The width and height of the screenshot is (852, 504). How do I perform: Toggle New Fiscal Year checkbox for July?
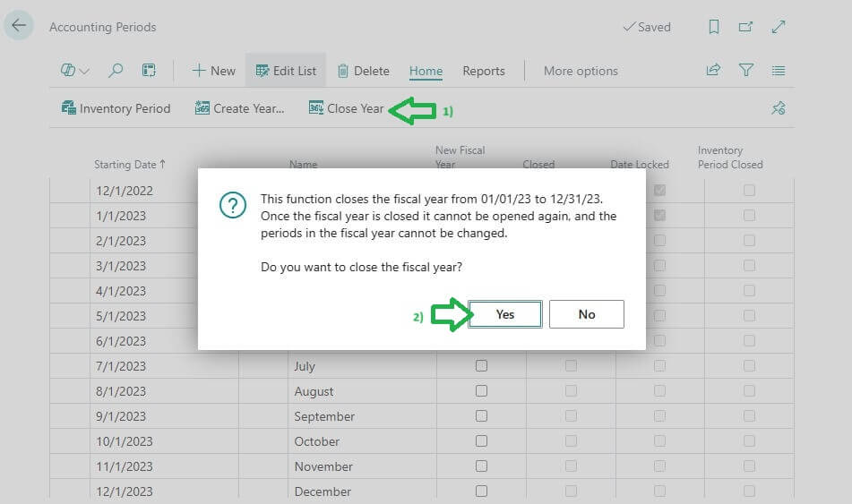click(481, 366)
